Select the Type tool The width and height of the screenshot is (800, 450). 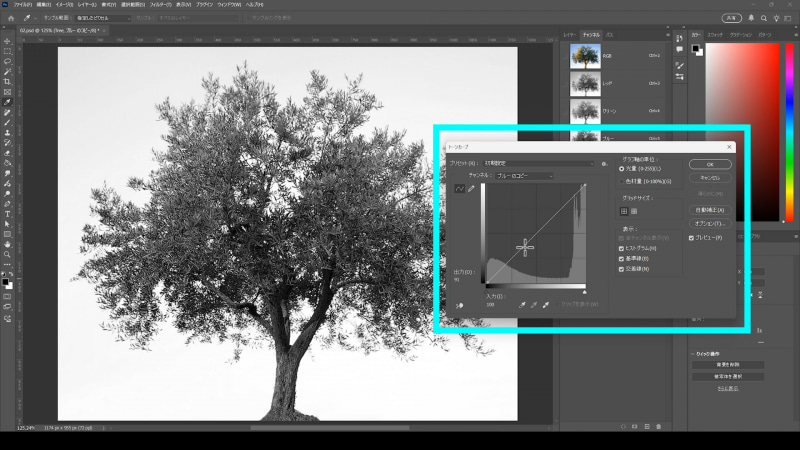(x=7, y=214)
